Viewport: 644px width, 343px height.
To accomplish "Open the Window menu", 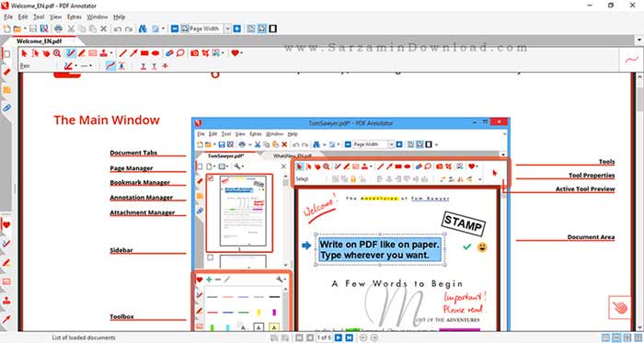I will tap(97, 17).
